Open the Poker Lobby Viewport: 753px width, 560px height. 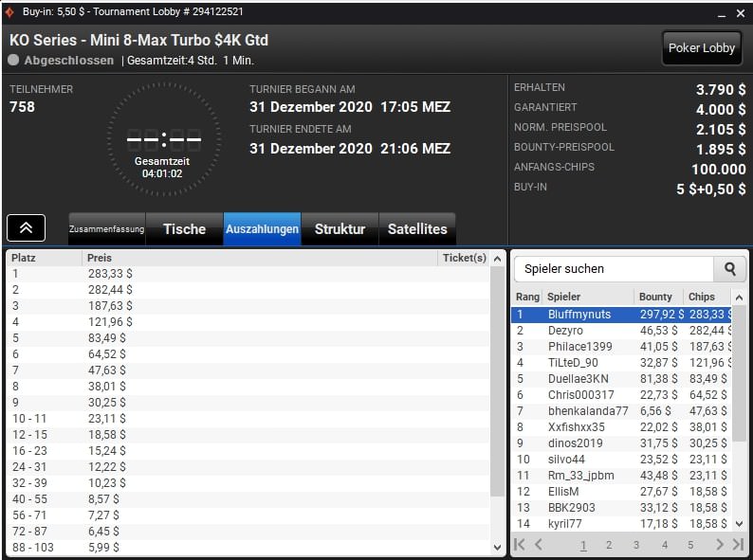[x=702, y=48]
